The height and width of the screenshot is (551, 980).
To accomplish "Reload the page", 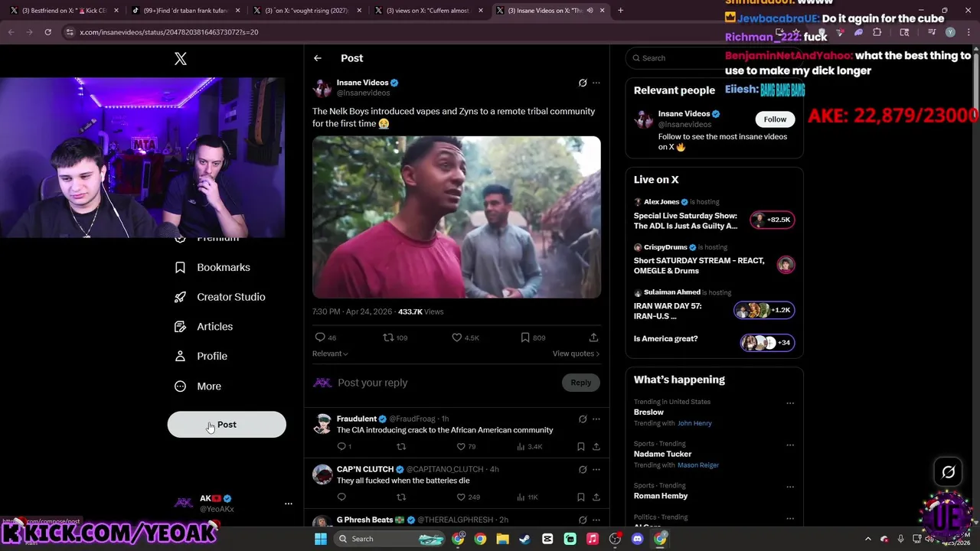I will (x=47, y=32).
